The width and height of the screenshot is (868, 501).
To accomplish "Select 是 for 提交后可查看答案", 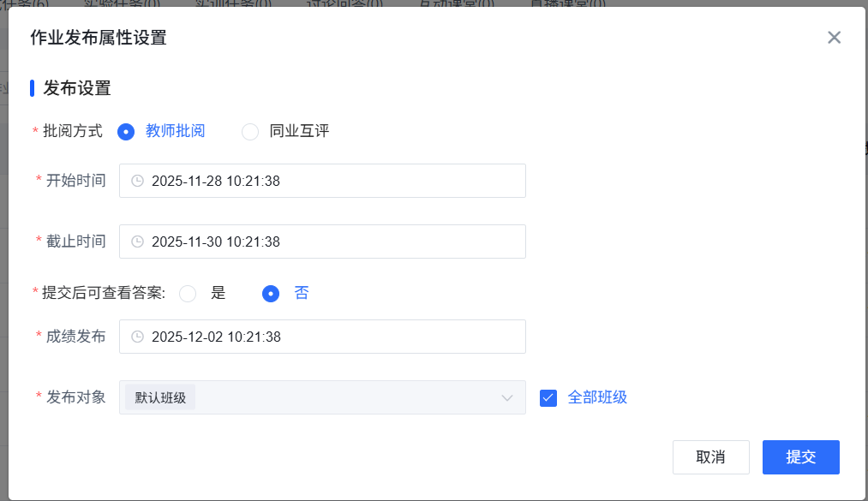I will 188,294.
